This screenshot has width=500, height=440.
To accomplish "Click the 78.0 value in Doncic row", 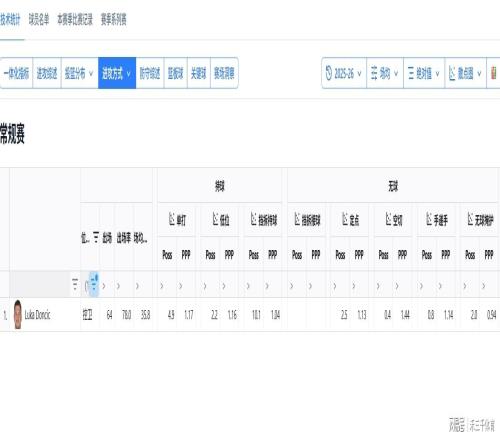I will pyautogui.click(x=126, y=315).
